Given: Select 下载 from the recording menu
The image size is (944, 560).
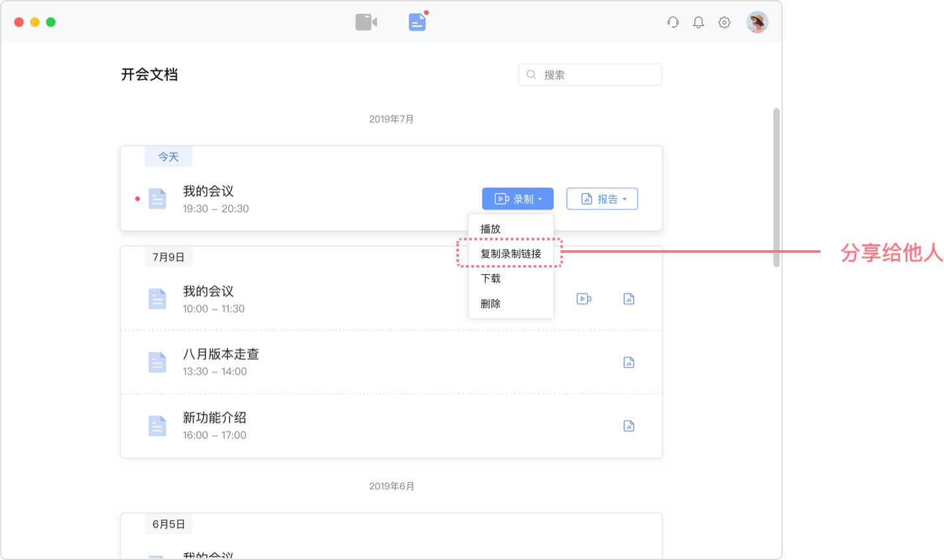Looking at the screenshot, I should 491,278.
